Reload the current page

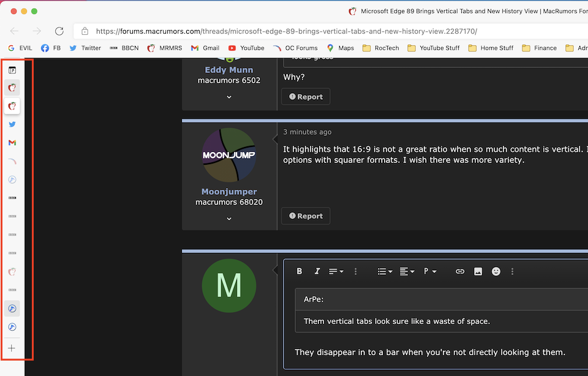point(59,31)
